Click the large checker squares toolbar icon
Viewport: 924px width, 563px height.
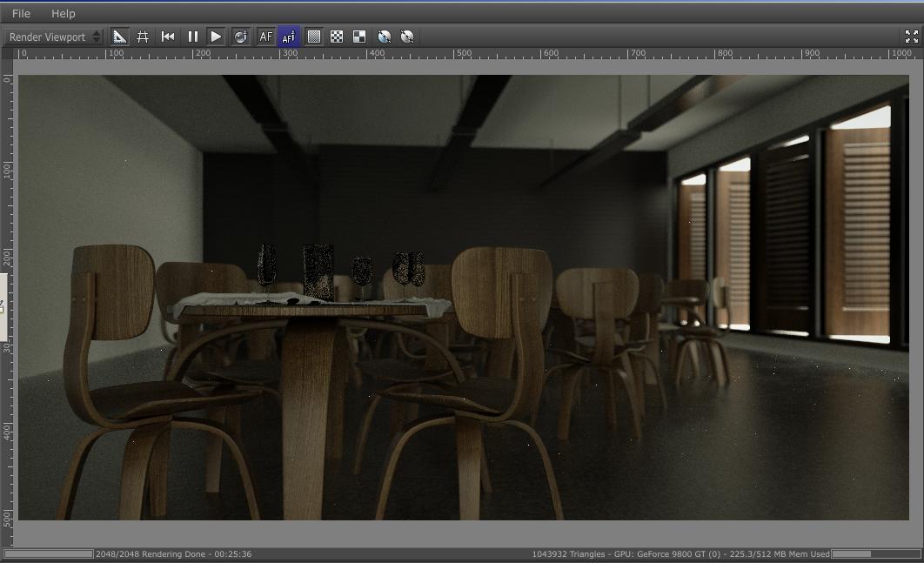358,37
